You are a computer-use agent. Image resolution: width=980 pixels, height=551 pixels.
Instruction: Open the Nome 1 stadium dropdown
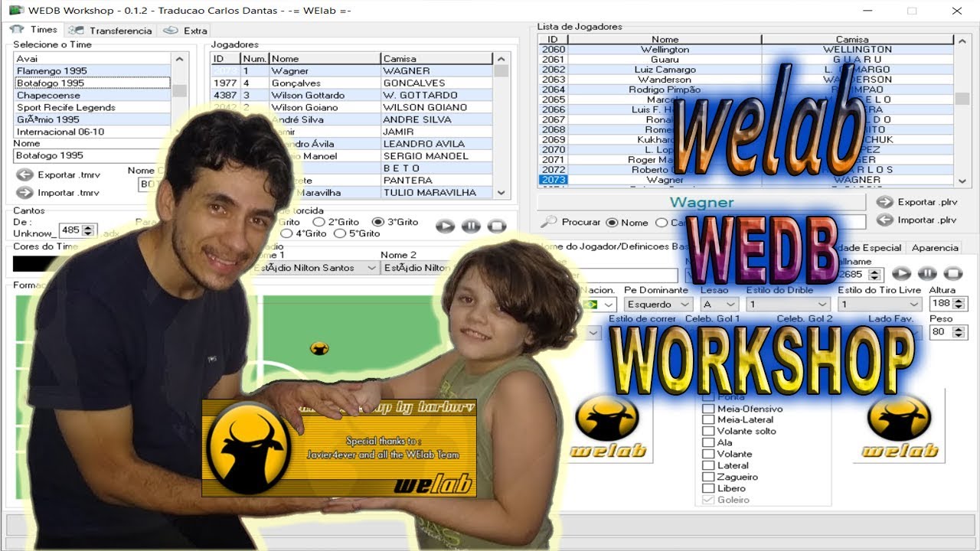(371, 268)
